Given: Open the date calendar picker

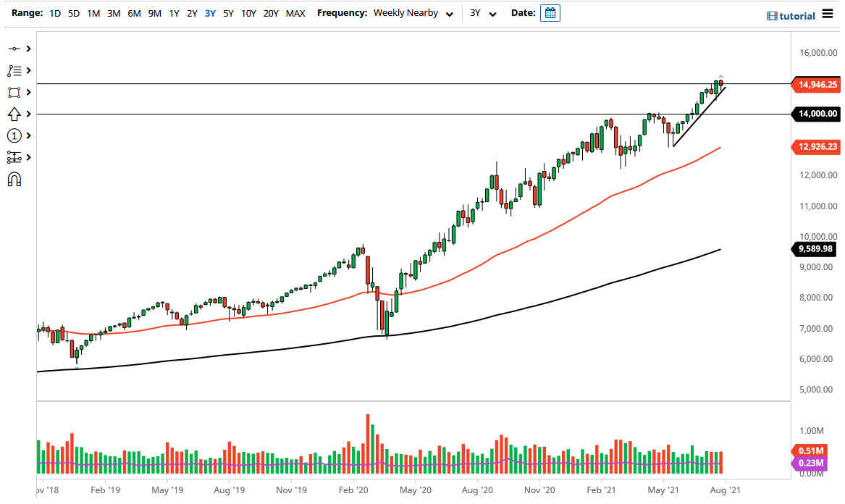Looking at the screenshot, I should 550,13.
